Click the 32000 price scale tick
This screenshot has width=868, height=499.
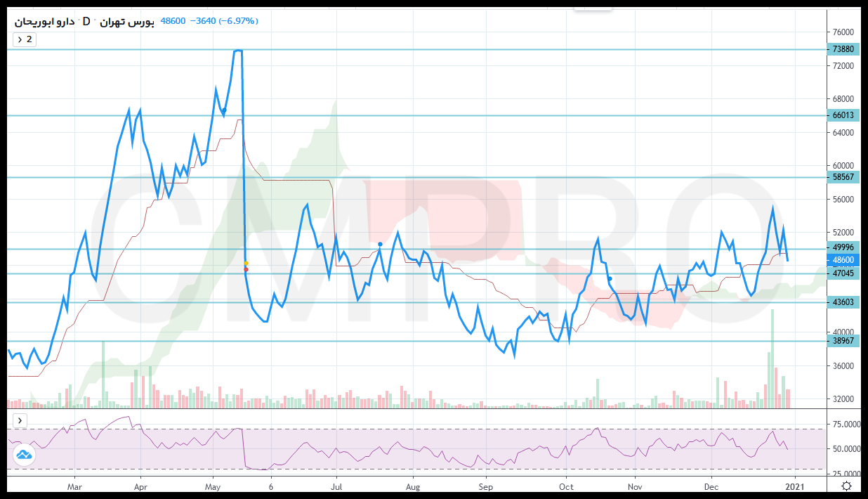843,399
